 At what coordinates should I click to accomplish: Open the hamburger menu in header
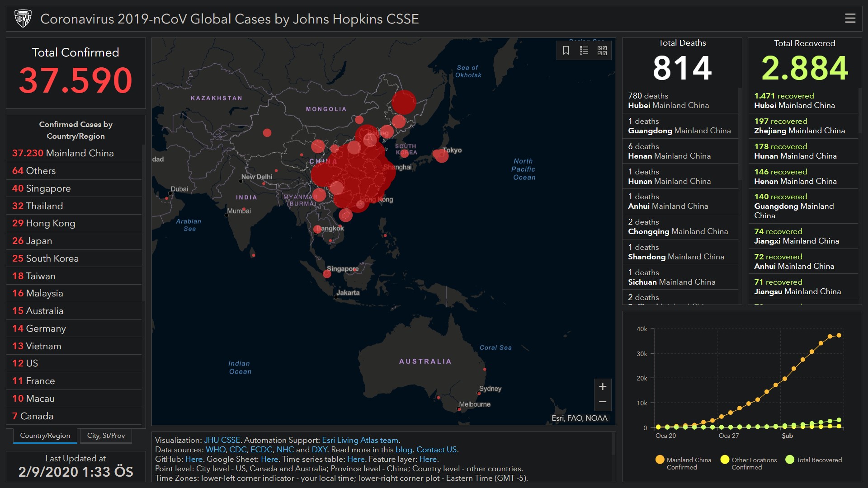[x=850, y=19]
